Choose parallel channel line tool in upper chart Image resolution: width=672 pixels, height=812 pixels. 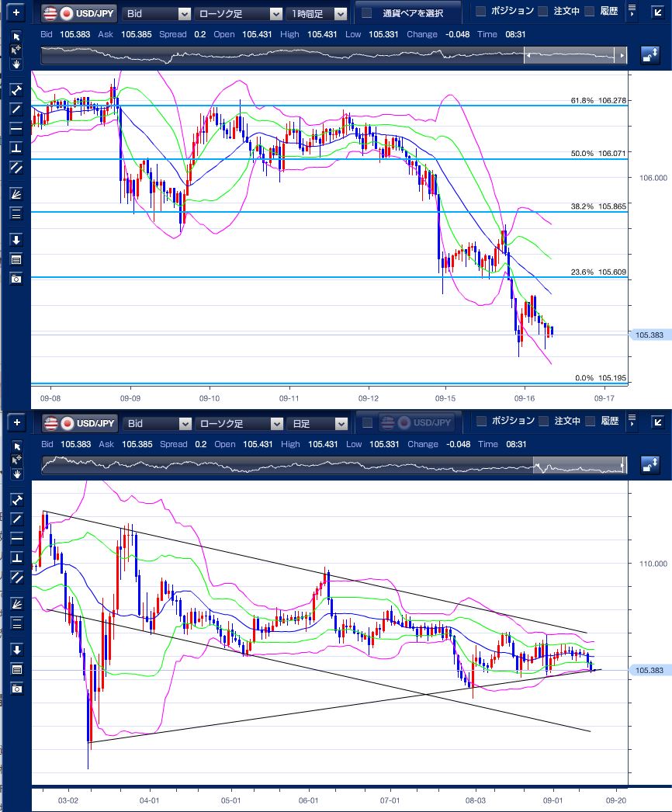pyautogui.click(x=16, y=167)
